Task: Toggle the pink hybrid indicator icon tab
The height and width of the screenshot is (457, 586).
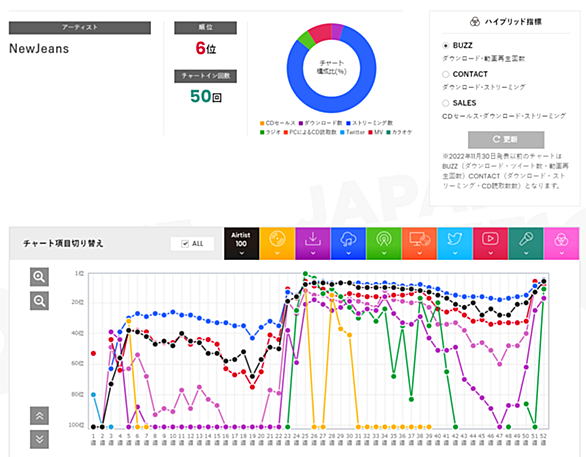Action: (561, 243)
